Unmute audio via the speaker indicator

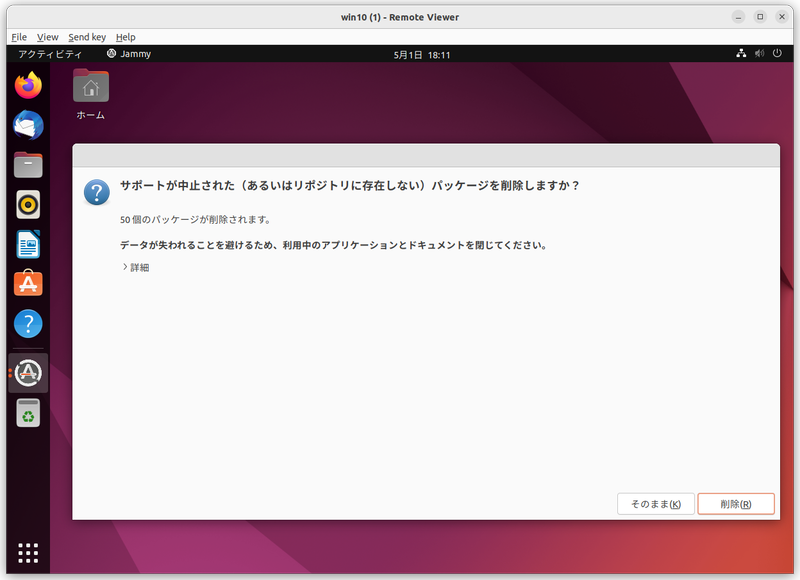point(760,53)
